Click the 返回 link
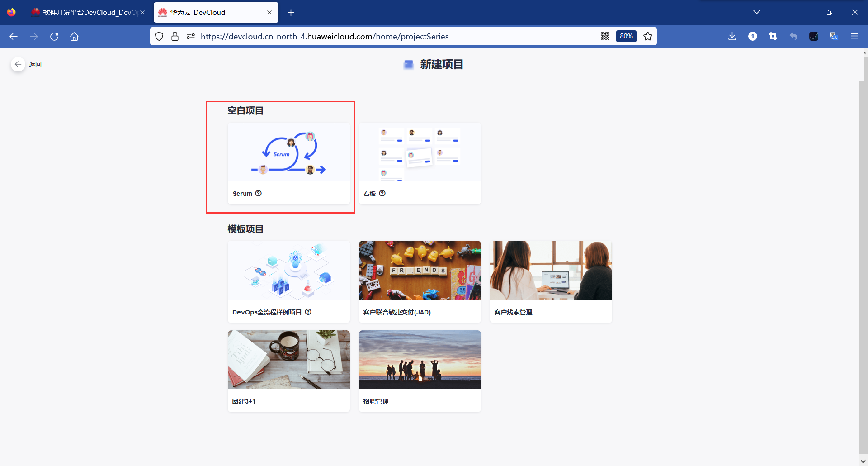Screen dimensions: 868x466 click(x=35, y=64)
